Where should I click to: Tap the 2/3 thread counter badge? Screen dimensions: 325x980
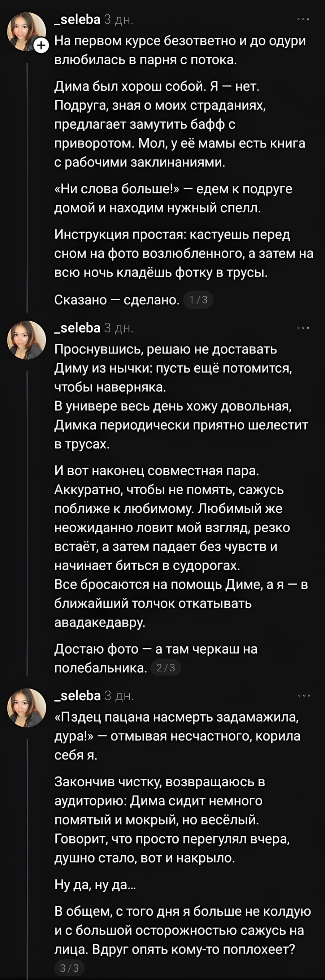click(166, 668)
